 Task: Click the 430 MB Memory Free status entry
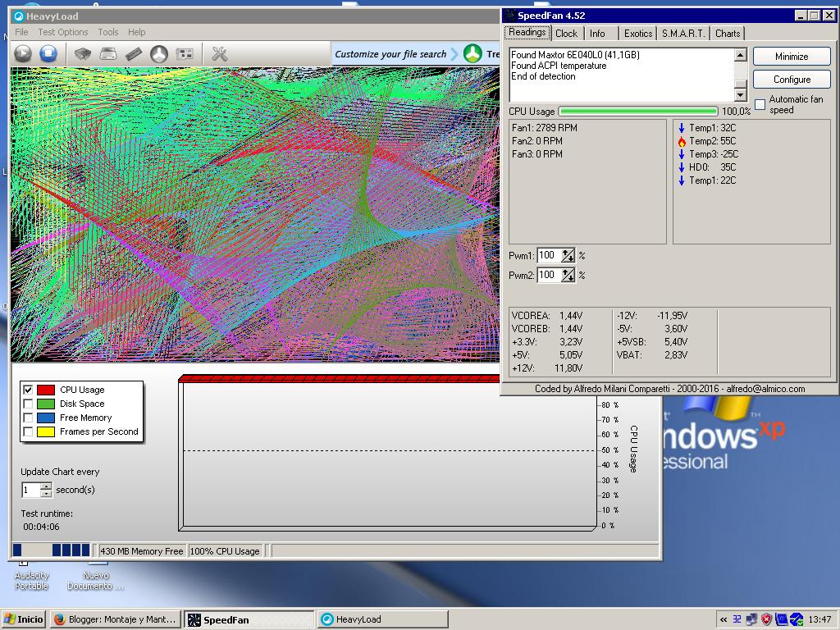tap(141, 550)
